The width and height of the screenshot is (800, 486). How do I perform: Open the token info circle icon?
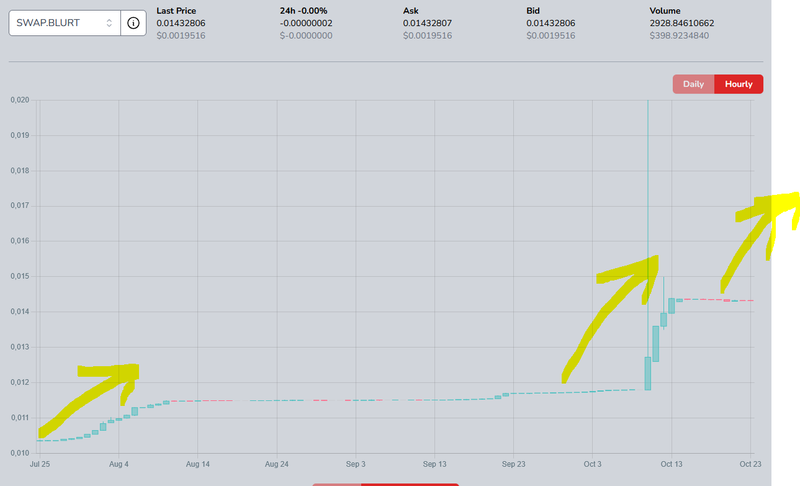click(133, 23)
